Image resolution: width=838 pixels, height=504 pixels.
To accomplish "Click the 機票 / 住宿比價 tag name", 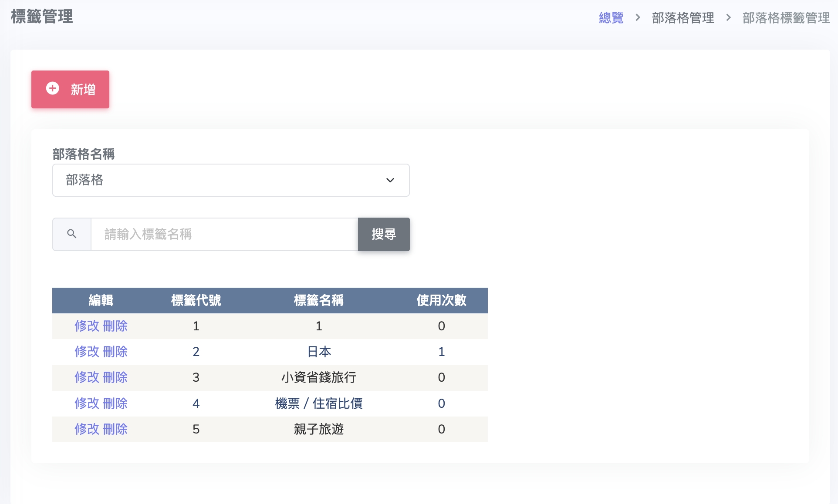I will (319, 403).
